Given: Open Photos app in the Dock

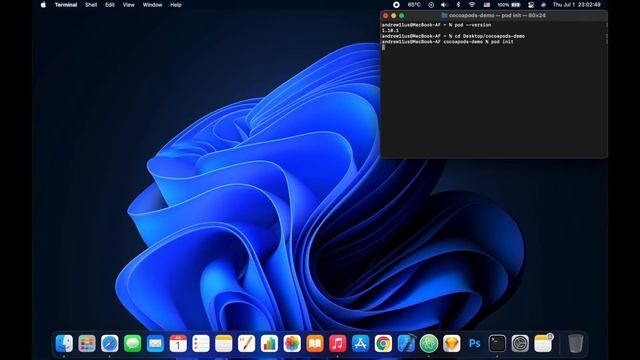Looking at the screenshot, I should click(x=292, y=343).
